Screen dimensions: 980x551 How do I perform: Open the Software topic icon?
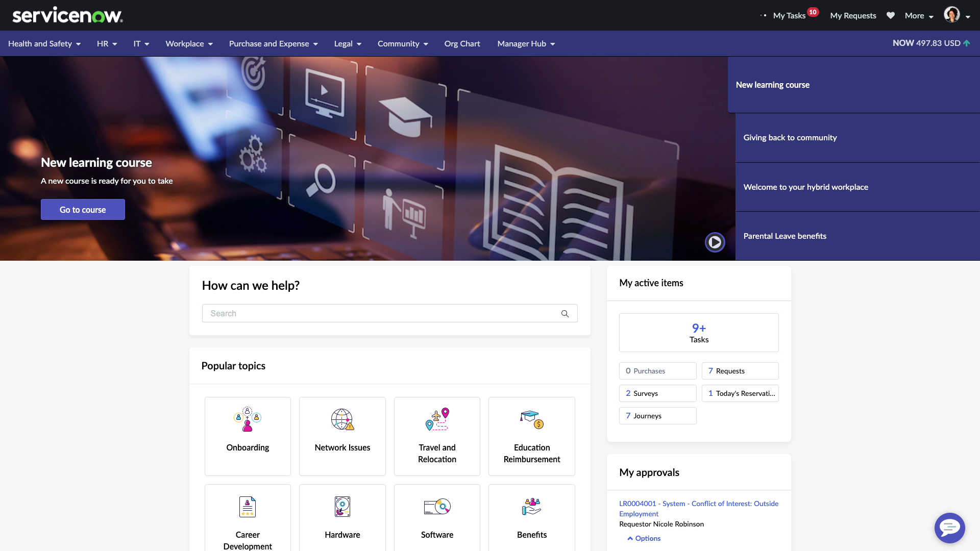pos(436,506)
